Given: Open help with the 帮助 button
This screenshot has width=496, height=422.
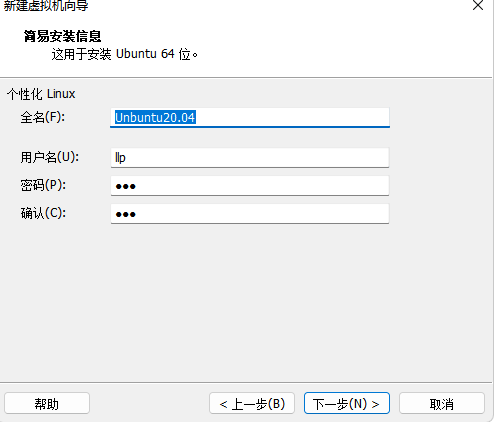Looking at the screenshot, I should 47,403.
